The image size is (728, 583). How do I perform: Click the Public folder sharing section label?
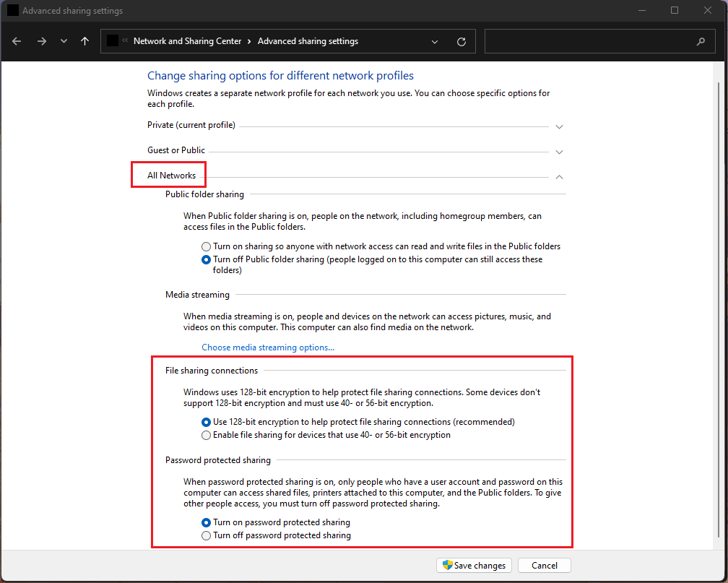coord(204,194)
